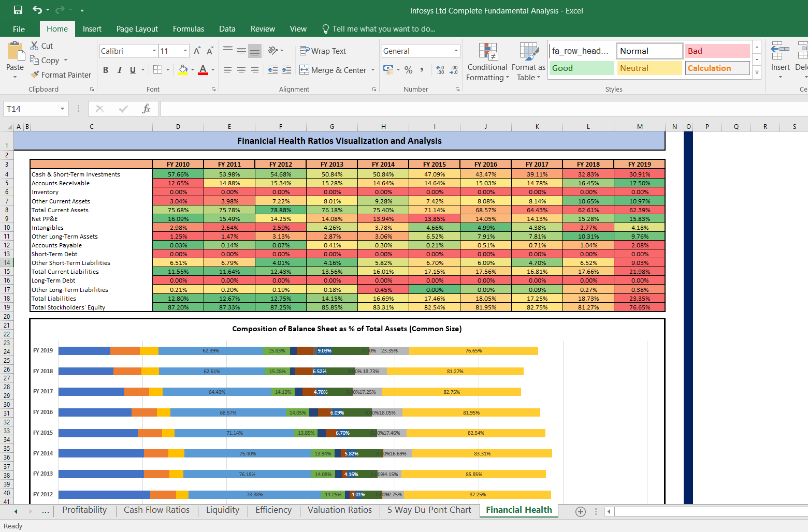This screenshot has height=532, width=808.
Task: Apply the Good cell style
Action: (582, 68)
